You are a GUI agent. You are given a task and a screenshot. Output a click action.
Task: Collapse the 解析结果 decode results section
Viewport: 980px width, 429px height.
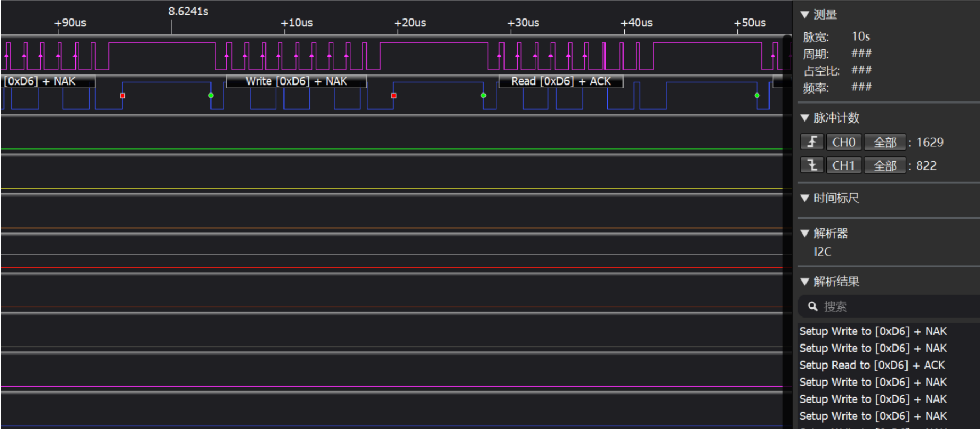tap(805, 282)
